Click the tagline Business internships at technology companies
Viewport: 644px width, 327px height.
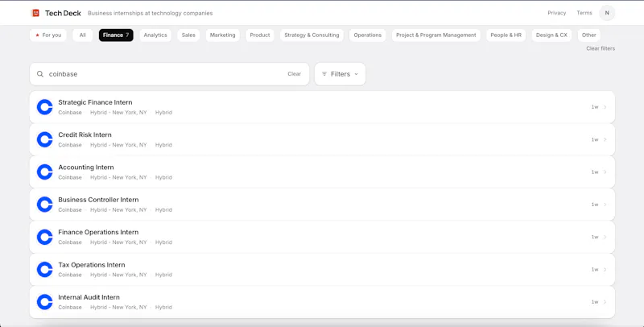(151, 13)
